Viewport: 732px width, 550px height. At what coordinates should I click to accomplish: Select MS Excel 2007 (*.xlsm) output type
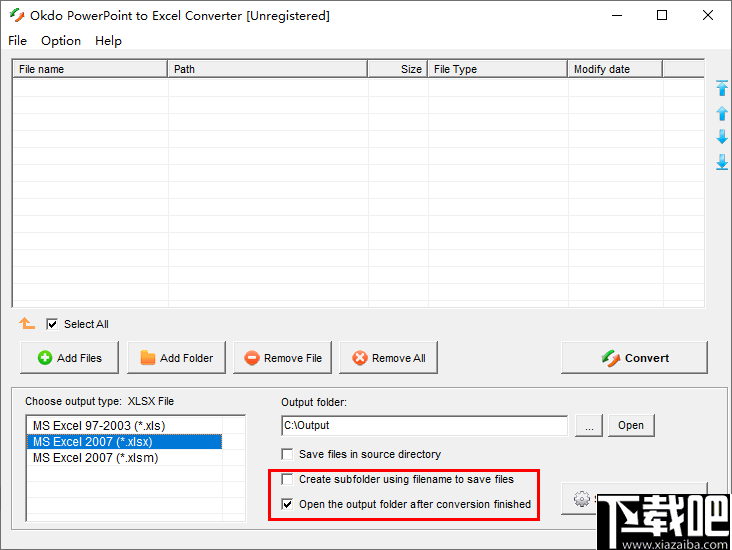(x=124, y=458)
